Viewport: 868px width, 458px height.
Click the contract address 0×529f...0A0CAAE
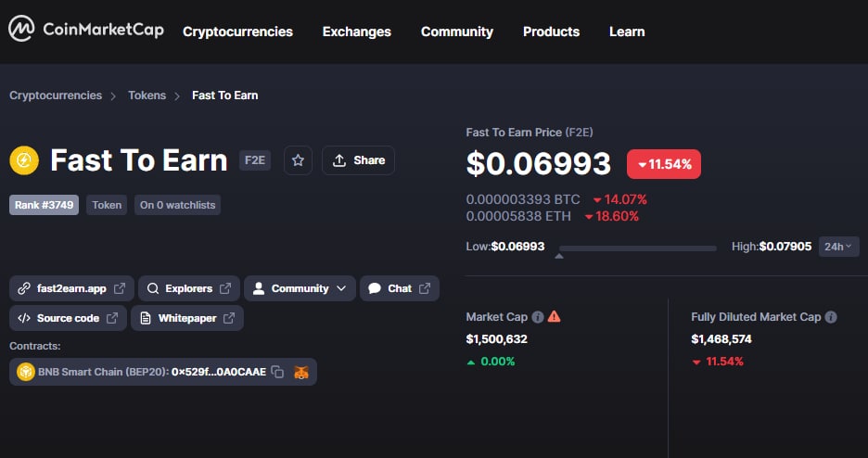tap(219, 372)
